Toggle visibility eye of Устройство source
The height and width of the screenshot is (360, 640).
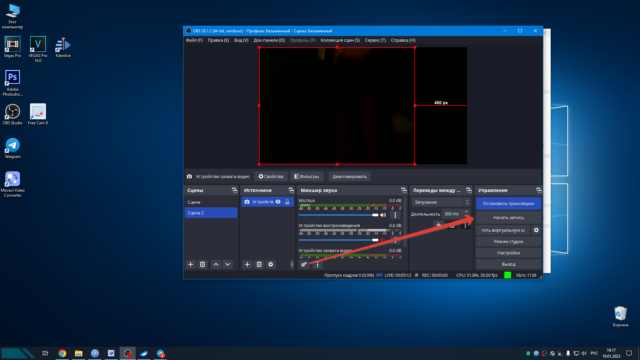pyautogui.click(x=278, y=202)
